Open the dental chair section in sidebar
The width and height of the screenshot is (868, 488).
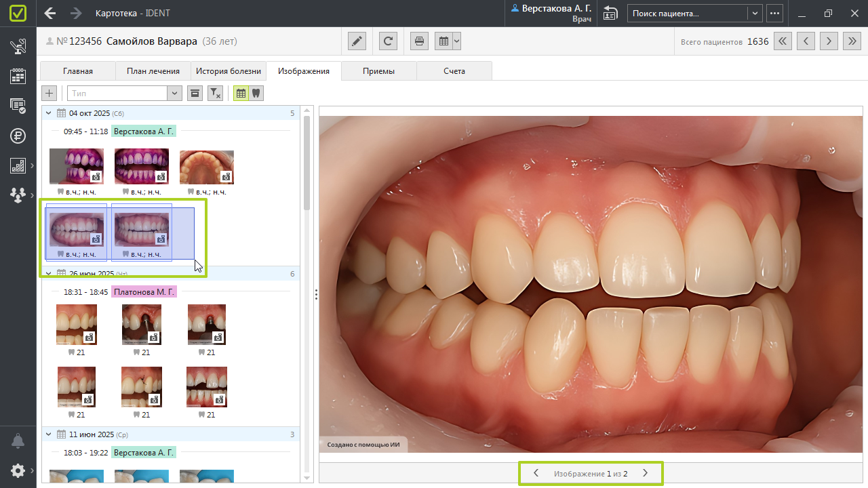pyautogui.click(x=18, y=47)
